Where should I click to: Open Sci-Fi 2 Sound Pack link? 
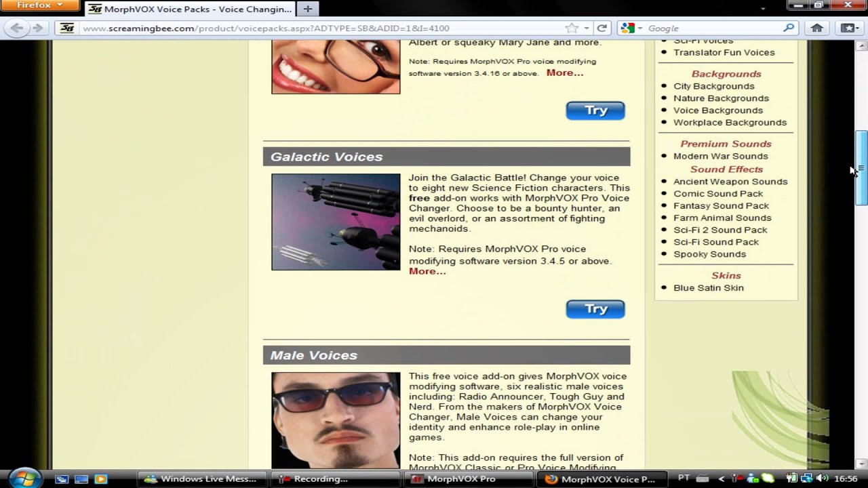(720, 230)
